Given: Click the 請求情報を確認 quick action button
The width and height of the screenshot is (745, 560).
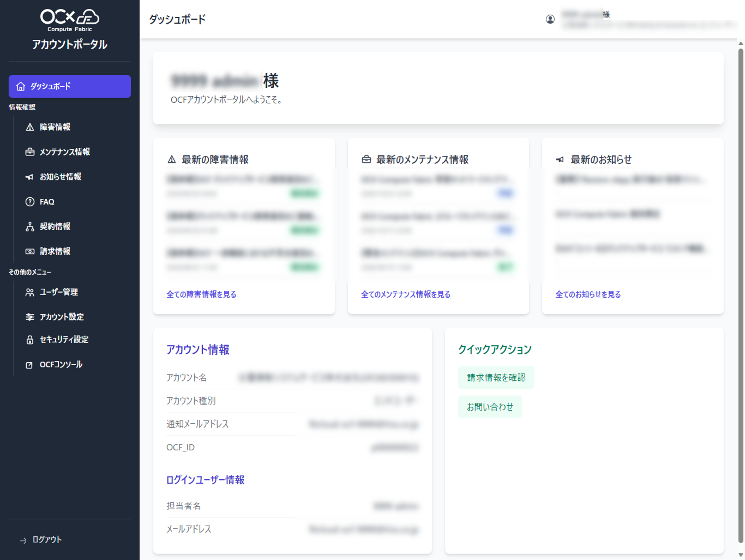Looking at the screenshot, I should click(496, 377).
